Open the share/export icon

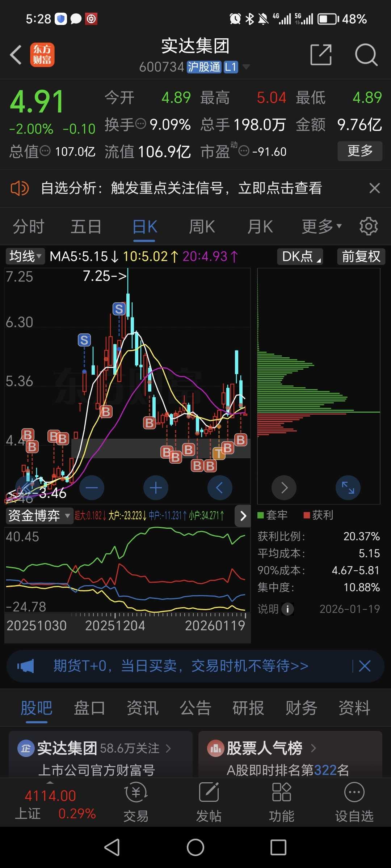click(321, 55)
